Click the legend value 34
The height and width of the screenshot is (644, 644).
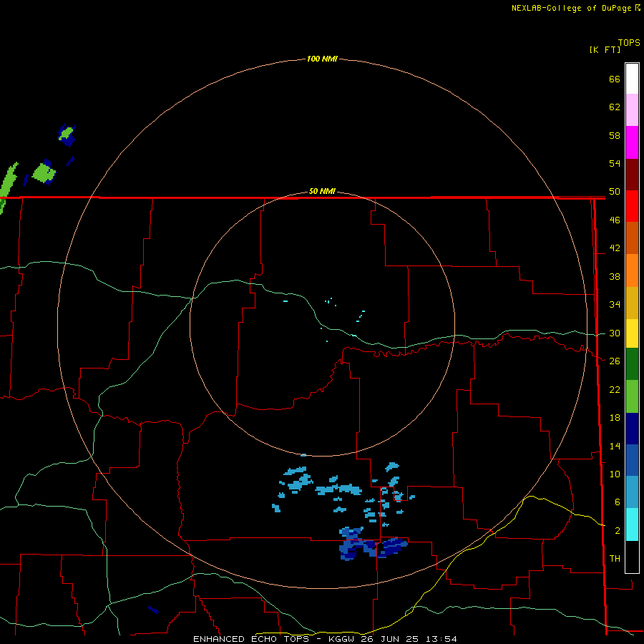(x=615, y=304)
